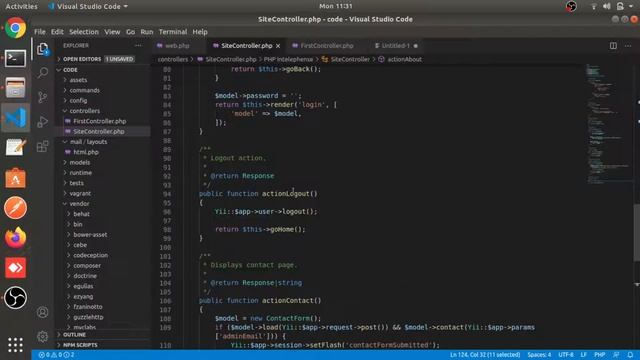
Task: Click the code minimap overview
Action: (608, 124)
